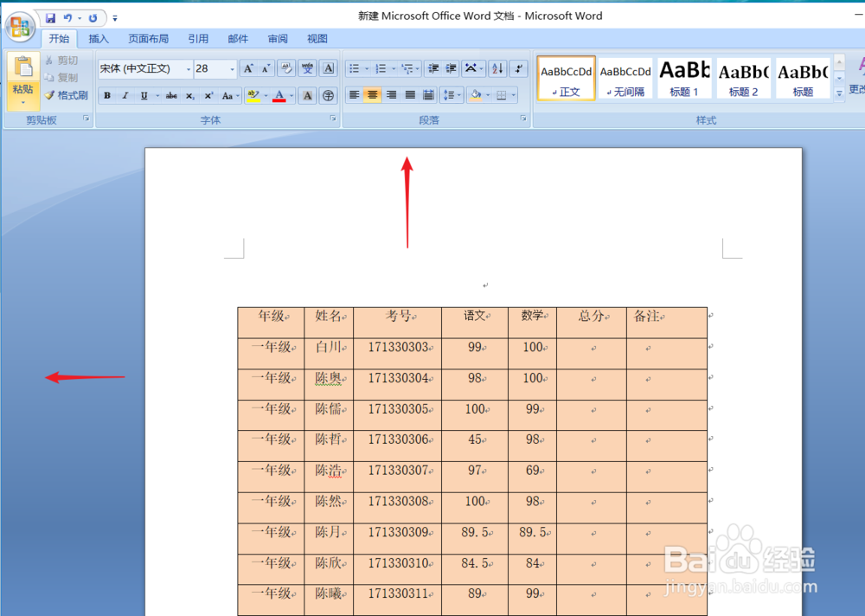Toggle subscript formatting
865x616 pixels.
[189, 95]
